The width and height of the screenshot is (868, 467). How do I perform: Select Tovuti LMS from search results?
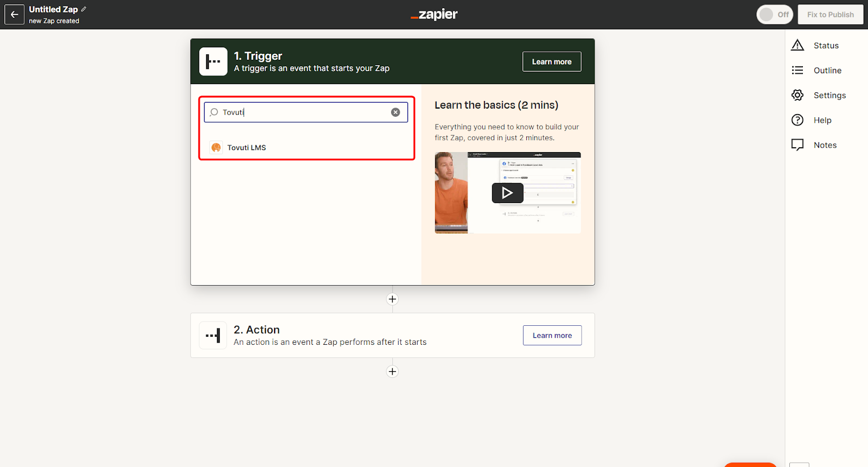point(306,148)
